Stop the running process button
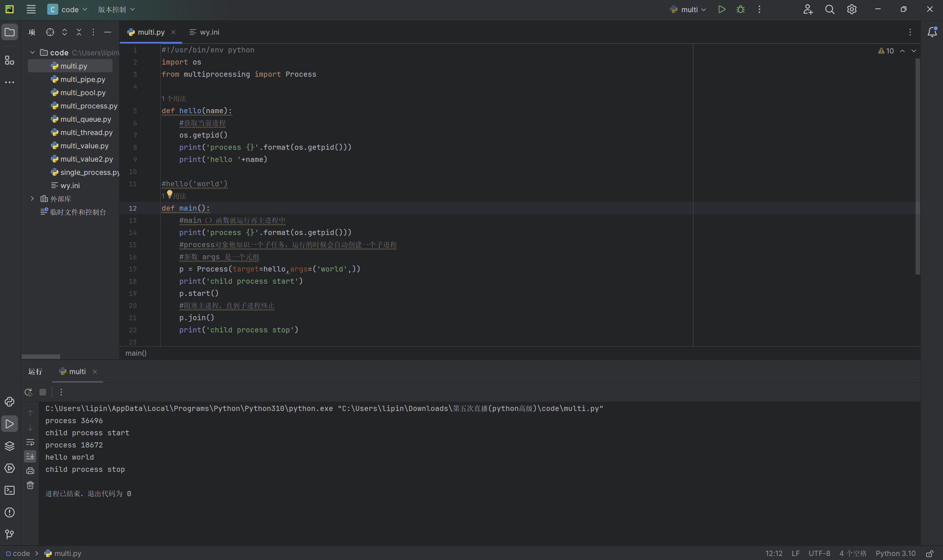Screen dimensions: 943x560 [x=43, y=392]
